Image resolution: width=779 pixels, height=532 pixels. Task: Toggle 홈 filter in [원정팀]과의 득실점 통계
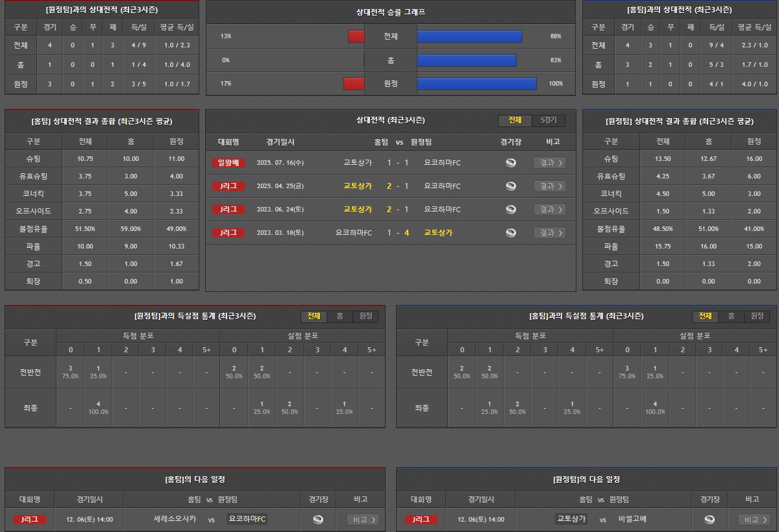[x=340, y=316]
